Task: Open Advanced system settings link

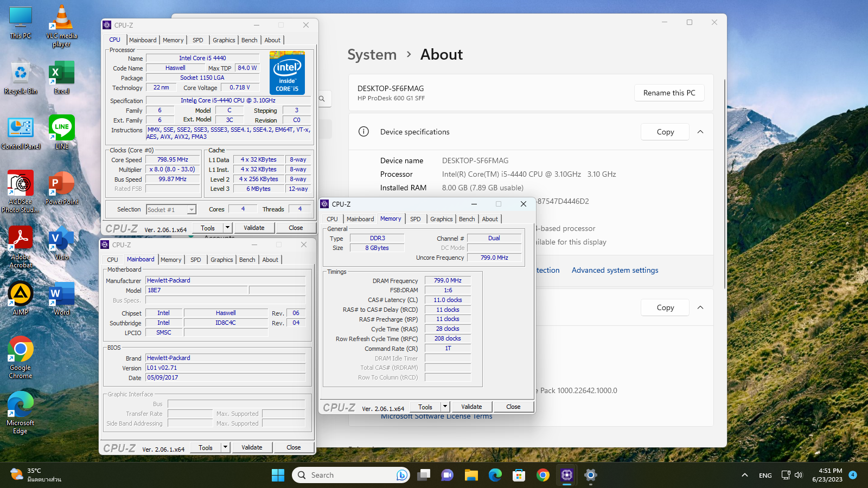Action: coord(615,270)
